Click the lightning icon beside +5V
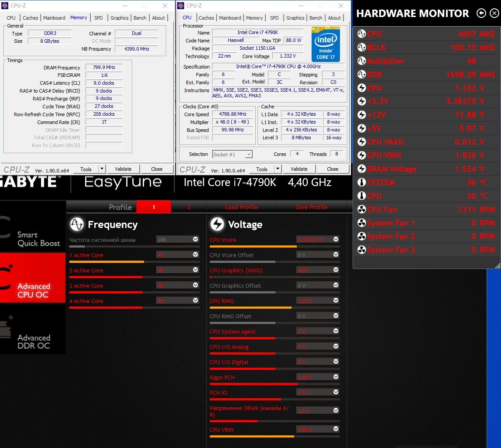This screenshot has height=448, width=501. tap(361, 128)
